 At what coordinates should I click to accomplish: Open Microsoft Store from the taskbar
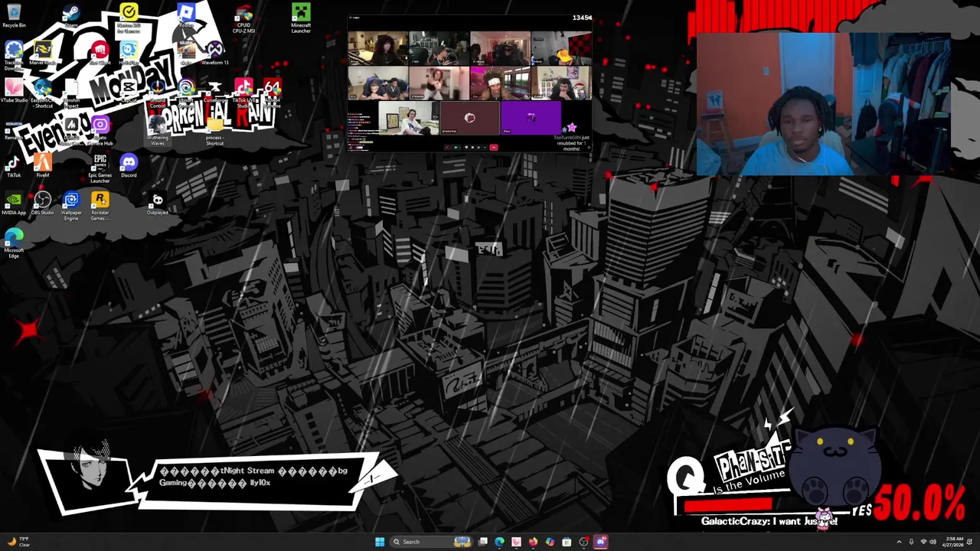point(567,542)
